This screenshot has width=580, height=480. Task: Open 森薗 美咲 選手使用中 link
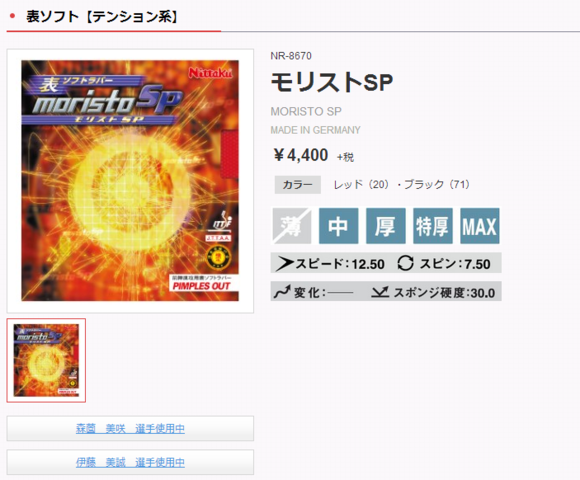pyautogui.click(x=130, y=429)
